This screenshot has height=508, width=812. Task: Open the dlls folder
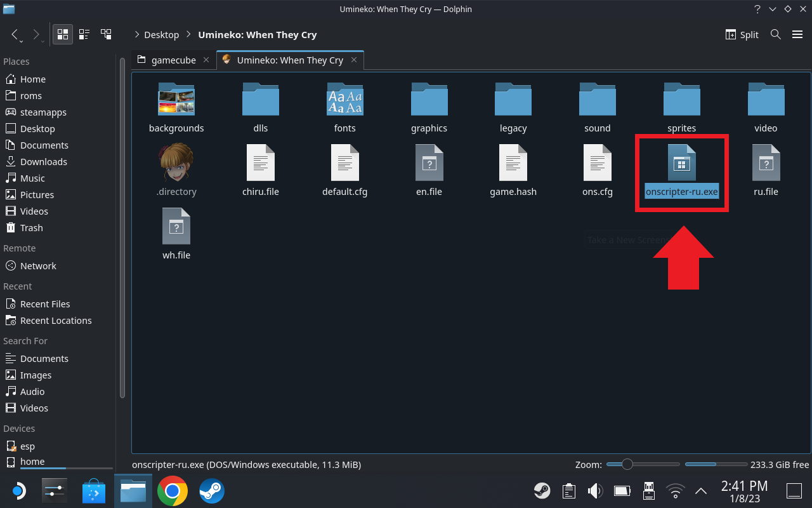point(261,107)
